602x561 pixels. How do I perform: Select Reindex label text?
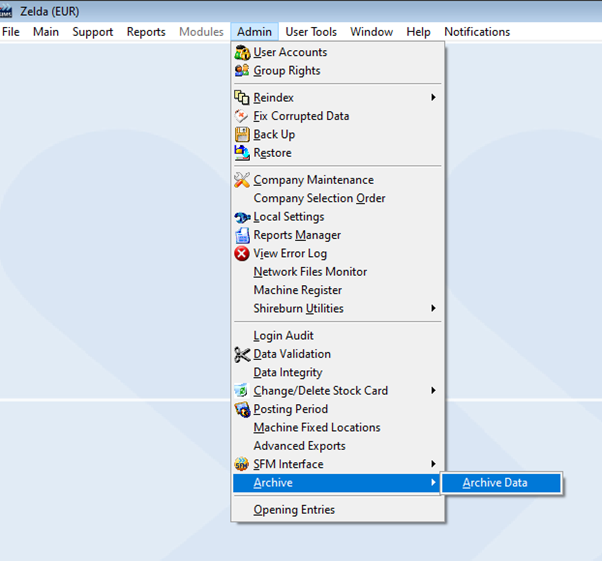pos(273,98)
